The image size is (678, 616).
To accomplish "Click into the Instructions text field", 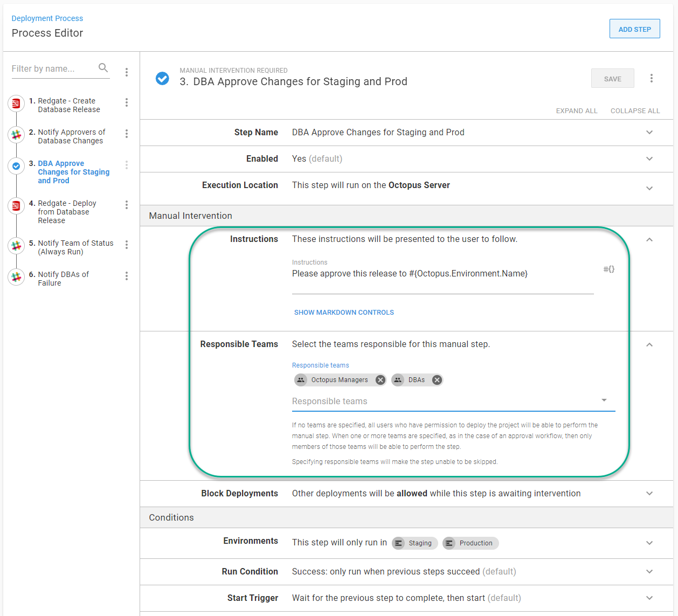I will click(x=442, y=274).
